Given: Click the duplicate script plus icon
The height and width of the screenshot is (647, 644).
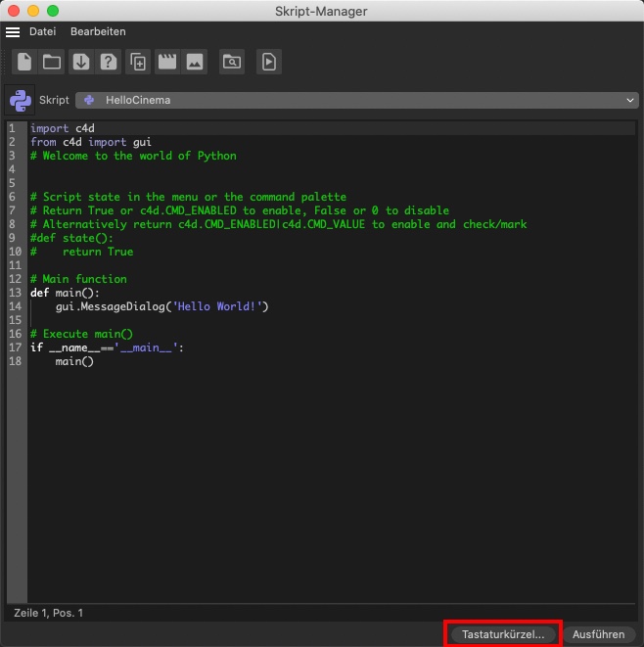Looking at the screenshot, I should (138, 62).
